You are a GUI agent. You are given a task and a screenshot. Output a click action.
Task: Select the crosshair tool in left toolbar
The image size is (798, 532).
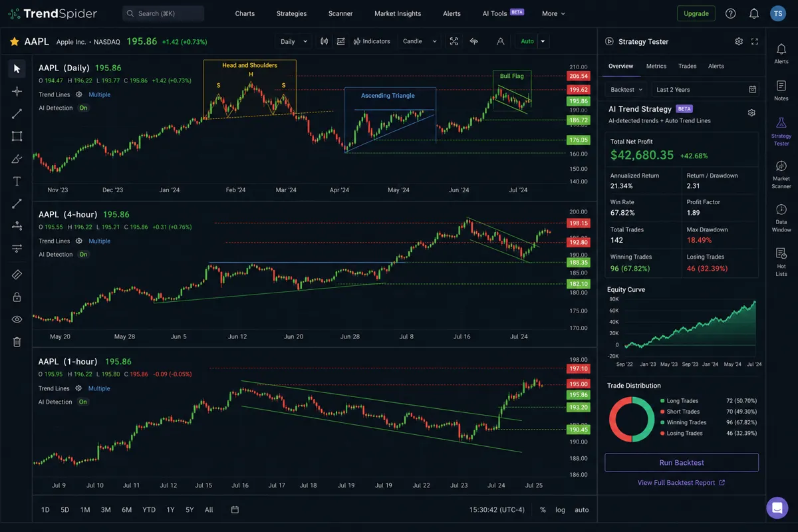pos(17,91)
